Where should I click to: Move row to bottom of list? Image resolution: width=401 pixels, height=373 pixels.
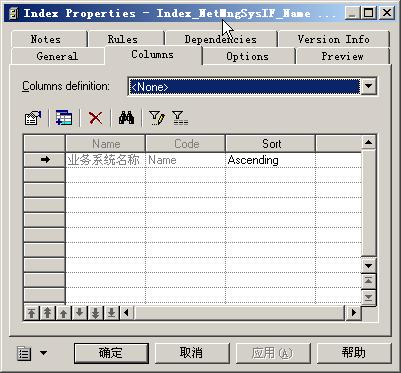[x=111, y=313]
